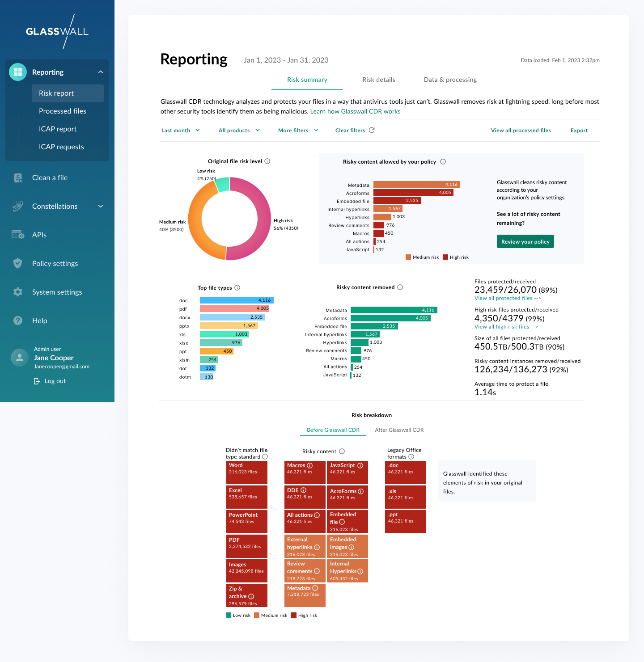Click the info icon on All actions tile
The image size is (644, 662).
tap(317, 515)
